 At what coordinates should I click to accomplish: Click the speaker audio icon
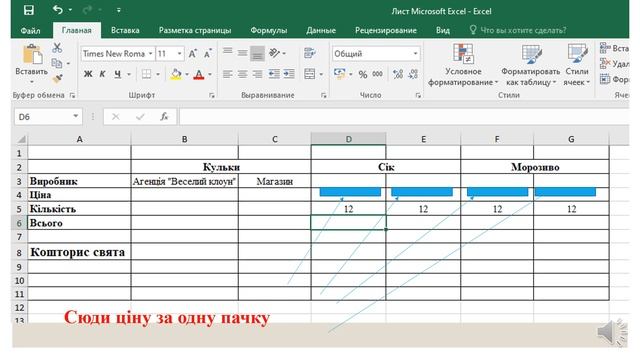point(612,332)
